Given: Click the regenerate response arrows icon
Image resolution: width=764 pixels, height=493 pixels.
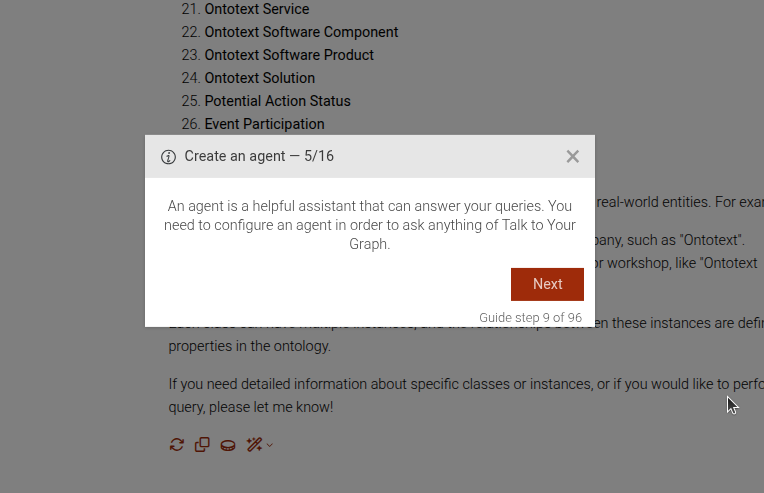Looking at the screenshot, I should click(177, 445).
